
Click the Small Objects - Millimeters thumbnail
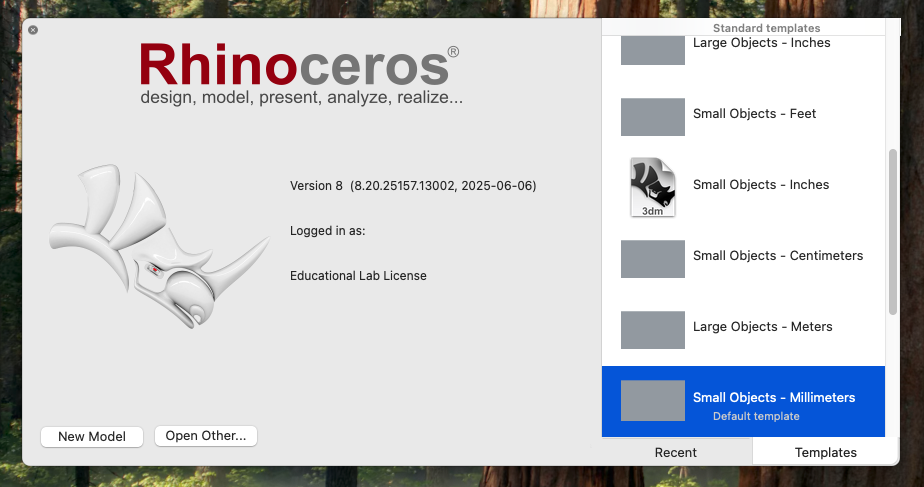pos(653,401)
